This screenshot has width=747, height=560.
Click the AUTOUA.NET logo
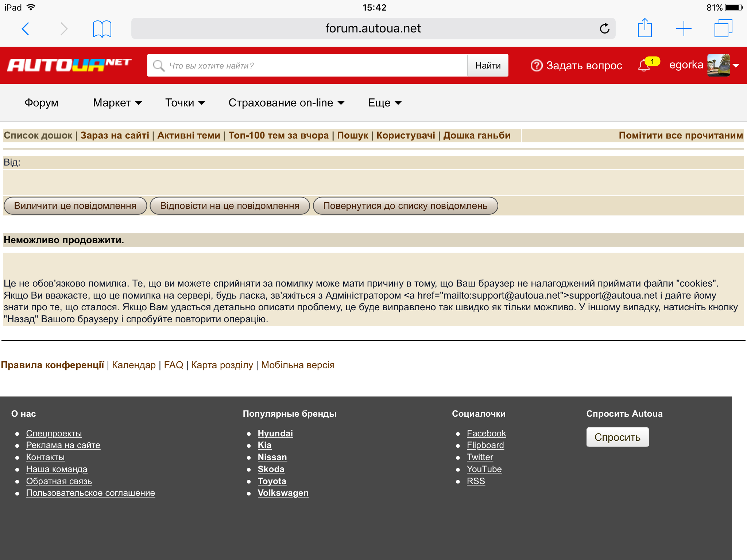coord(69,65)
